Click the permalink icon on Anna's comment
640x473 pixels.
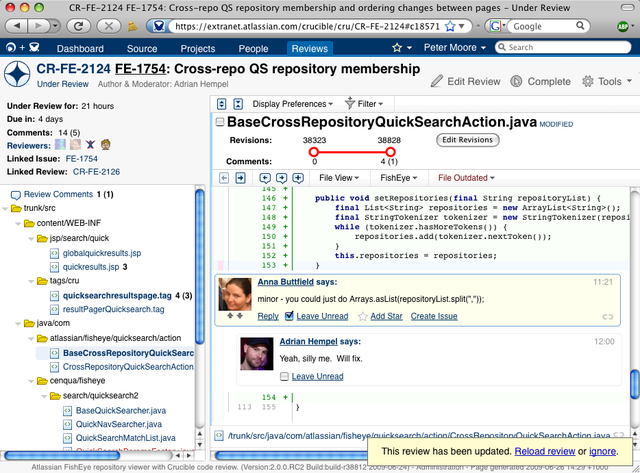pos(607,316)
